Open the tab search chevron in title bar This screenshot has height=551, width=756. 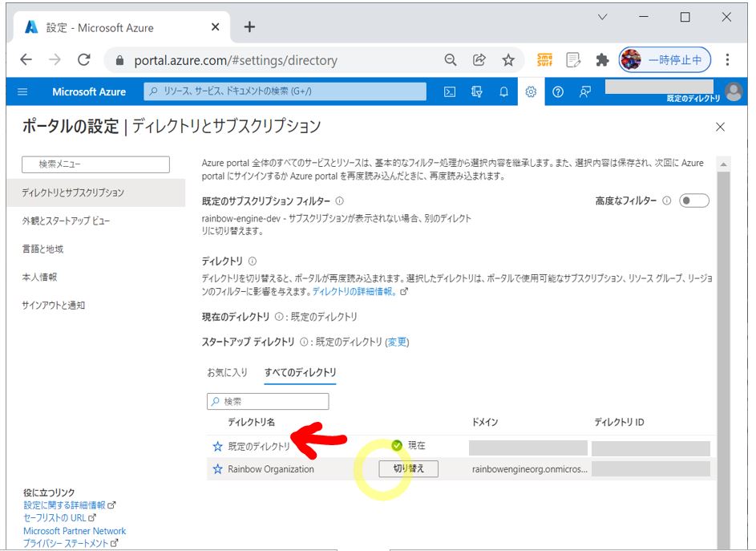pyautogui.click(x=602, y=18)
